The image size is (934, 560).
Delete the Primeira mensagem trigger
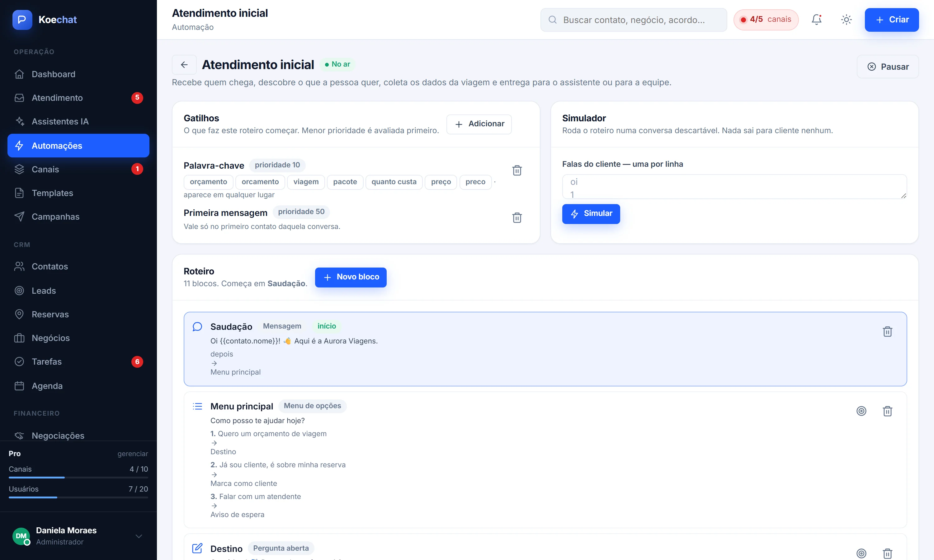point(517,218)
